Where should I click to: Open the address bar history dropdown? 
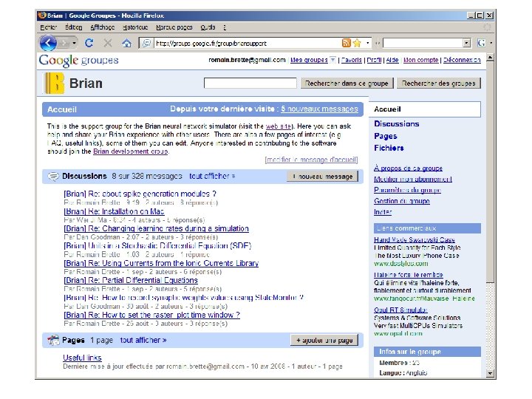pos(367,43)
